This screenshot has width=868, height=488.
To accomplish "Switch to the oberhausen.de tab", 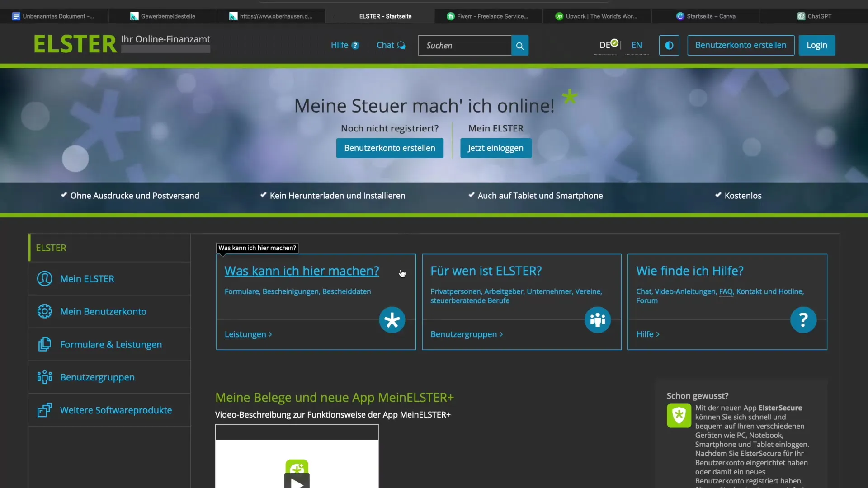I will (271, 16).
